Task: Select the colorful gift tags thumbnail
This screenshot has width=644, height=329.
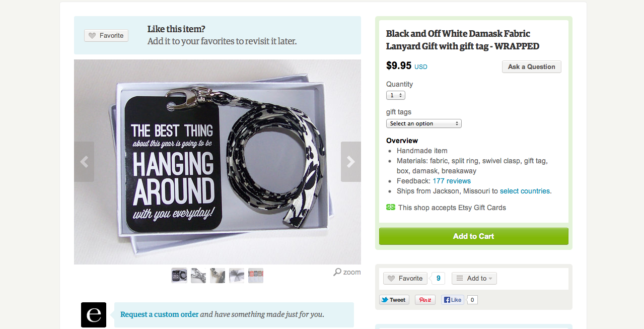Action: (256, 276)
